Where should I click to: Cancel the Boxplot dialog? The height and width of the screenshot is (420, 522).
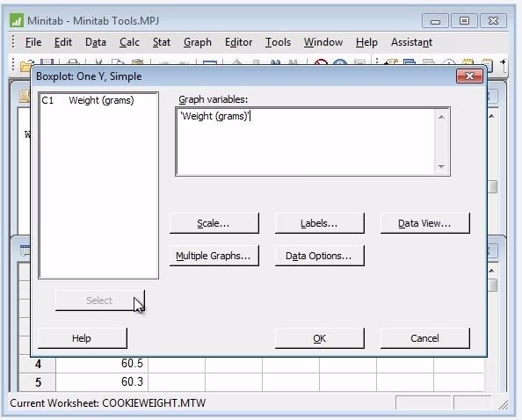coord(425,338)
